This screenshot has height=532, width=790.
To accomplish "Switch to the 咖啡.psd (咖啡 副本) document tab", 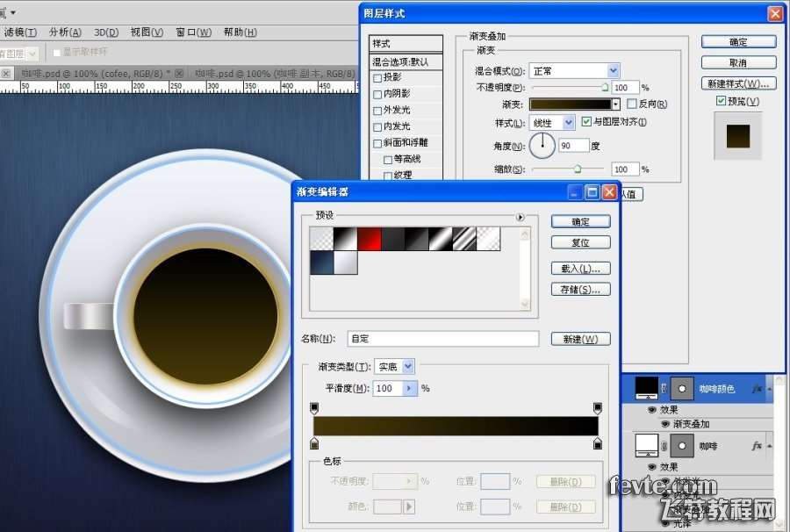I will point(275,74).
